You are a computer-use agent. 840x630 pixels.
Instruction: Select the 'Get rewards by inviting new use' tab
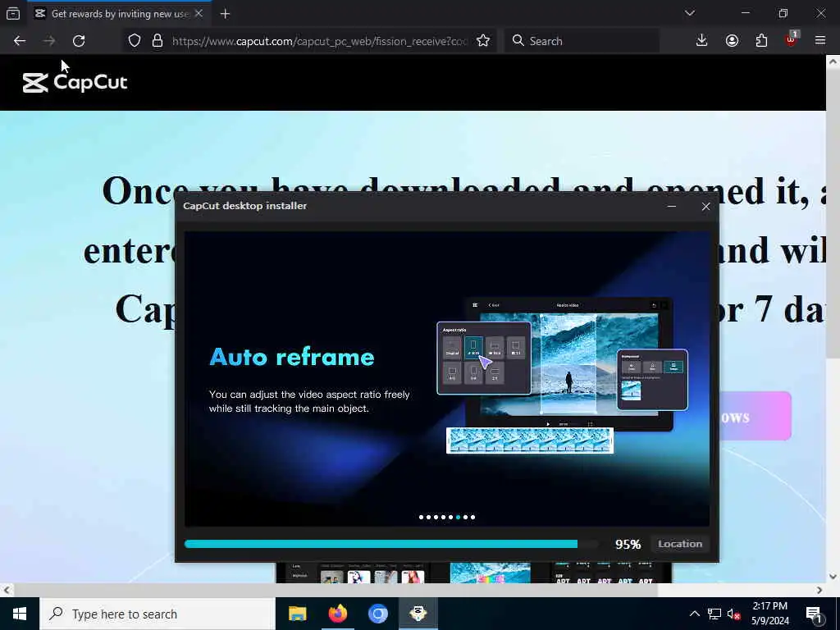click(120, 14)
